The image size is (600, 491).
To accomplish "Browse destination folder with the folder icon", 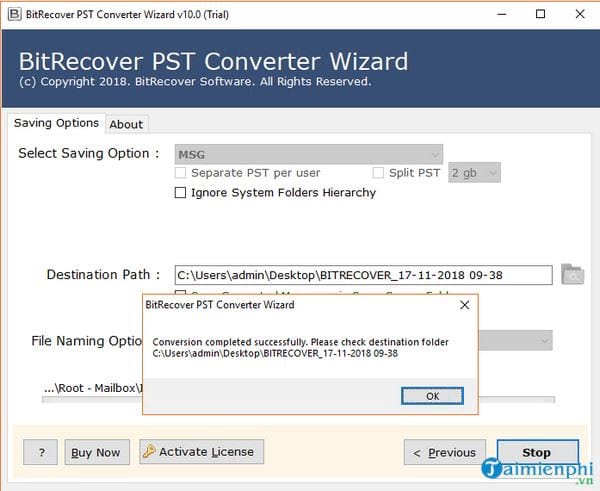I will click(572, 274).
